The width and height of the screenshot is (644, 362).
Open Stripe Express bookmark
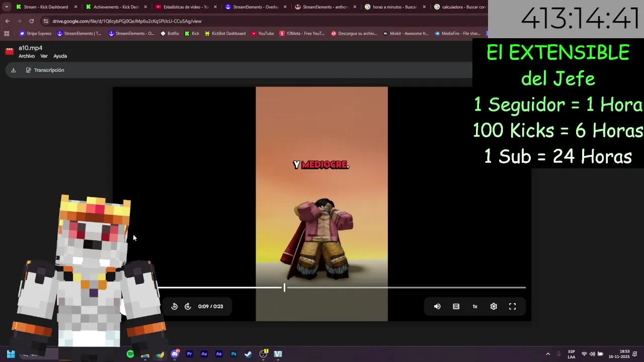click(x=35, y=34)
